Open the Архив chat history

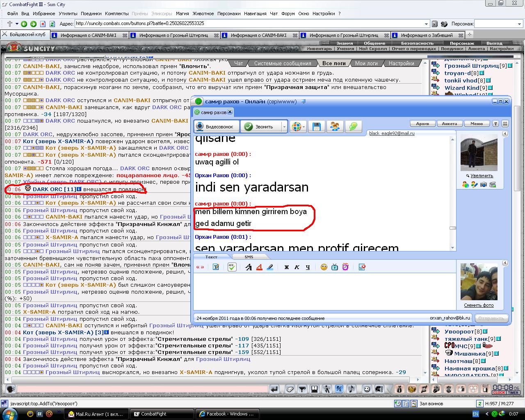(422, 123)
